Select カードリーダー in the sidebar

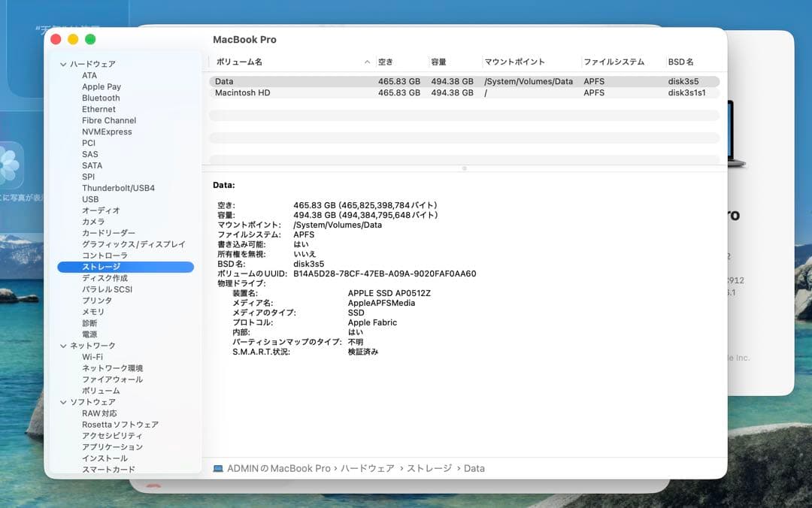click(109, 234)
